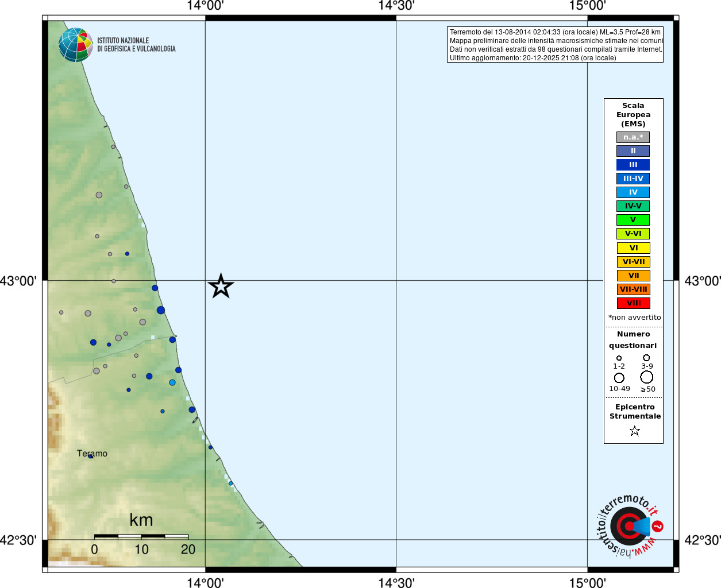Image resolution: width=721 pixels, height=588 pixels.
Task: Select the gray n.a.* intensity swatch
Action: (633, 137)
